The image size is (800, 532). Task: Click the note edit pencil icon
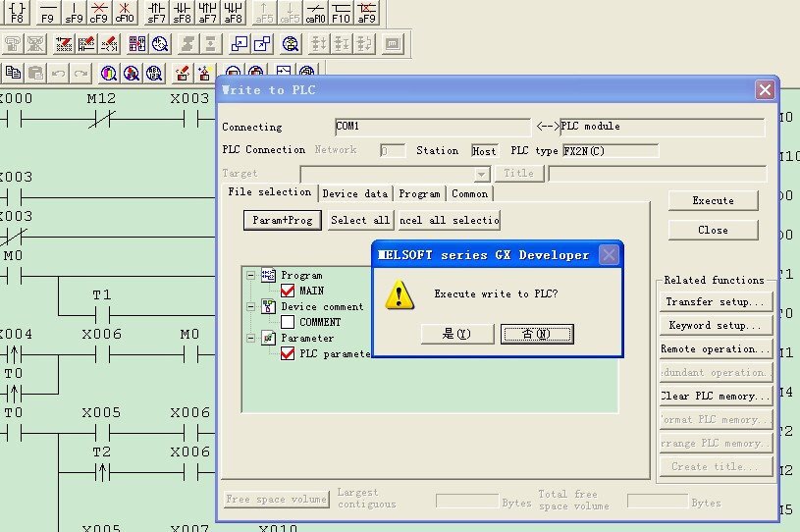(x=109, y=44)
